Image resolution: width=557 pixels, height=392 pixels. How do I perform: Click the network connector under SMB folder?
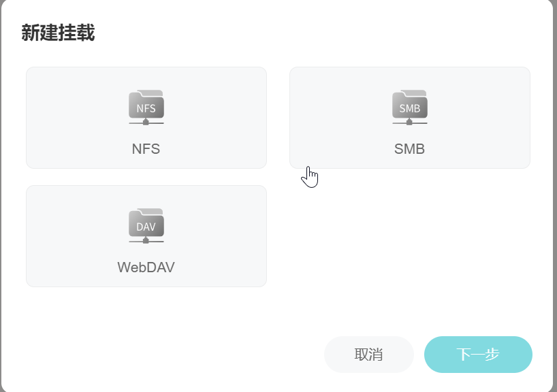[x=410, y=122]
